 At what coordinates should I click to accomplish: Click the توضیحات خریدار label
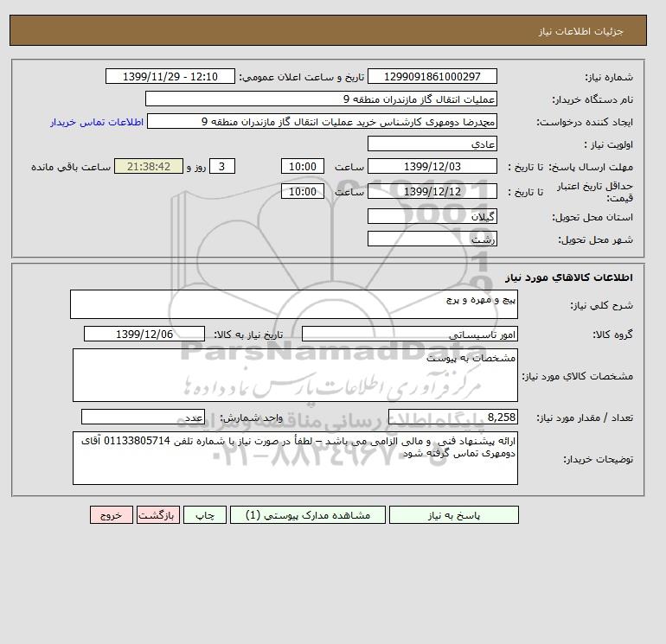598,459
